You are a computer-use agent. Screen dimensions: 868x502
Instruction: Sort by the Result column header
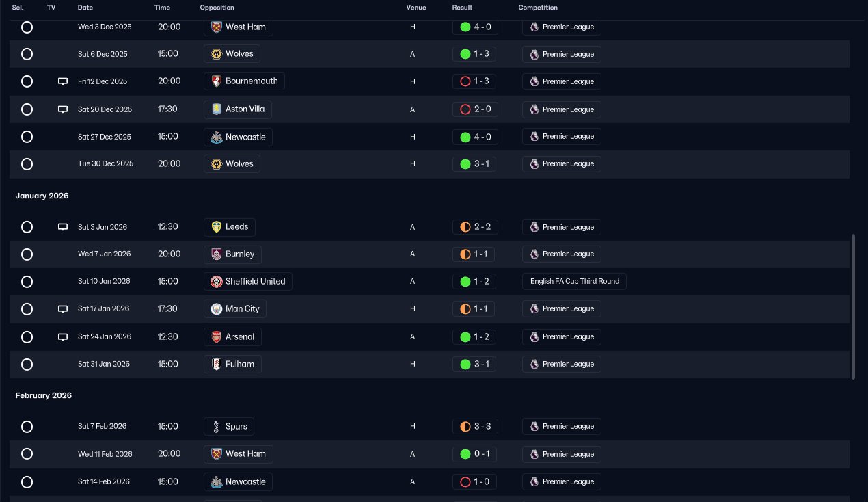click(462, 8)
